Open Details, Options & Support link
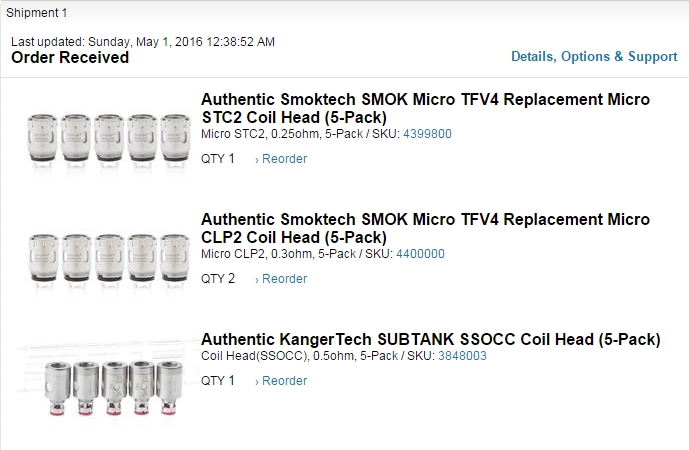The width and height of the screenshot is (689, 450). pos(594,57)
